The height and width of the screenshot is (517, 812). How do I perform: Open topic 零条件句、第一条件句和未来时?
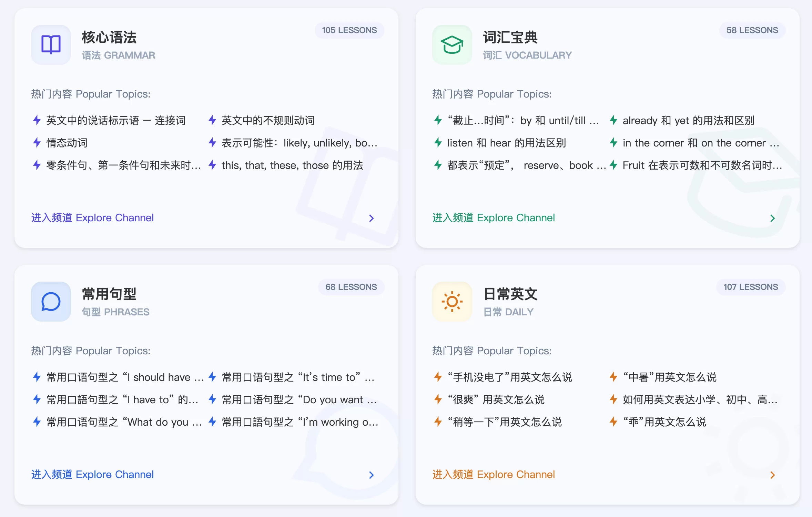(x=123, y=165)
